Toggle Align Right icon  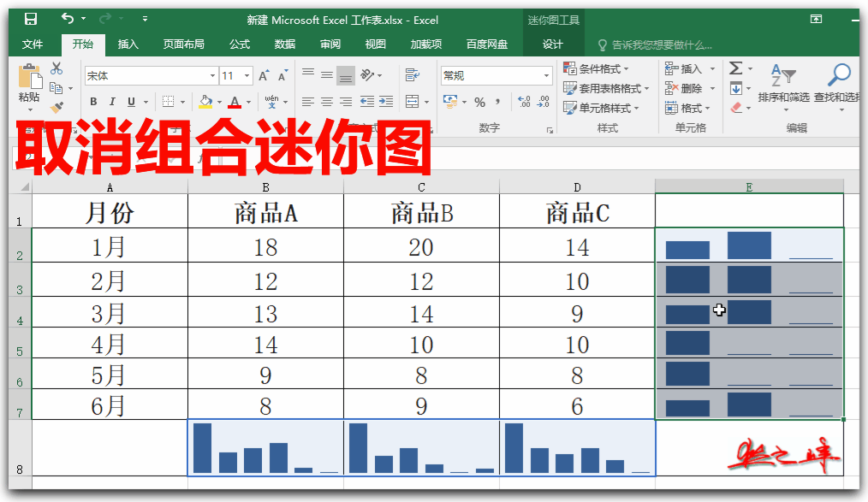(346, 102)
